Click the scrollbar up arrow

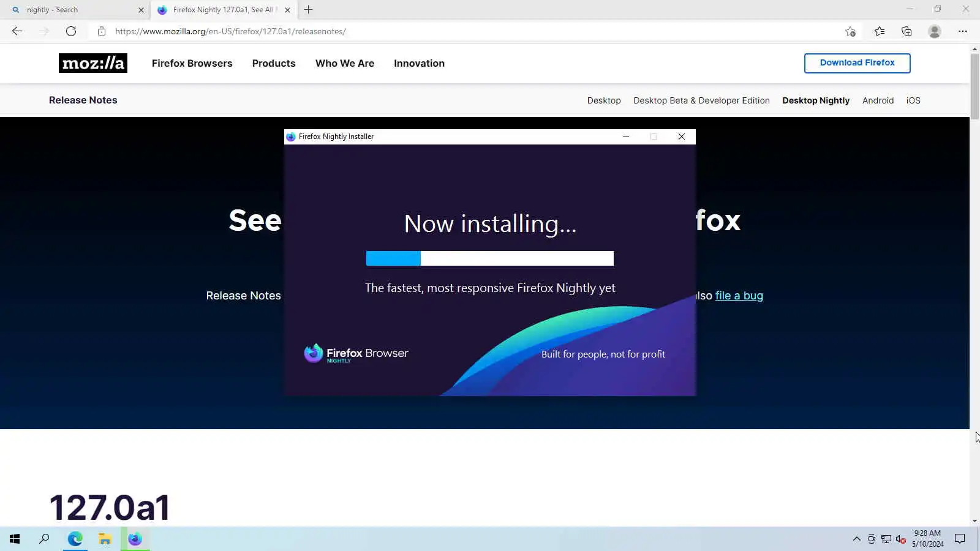974,48
